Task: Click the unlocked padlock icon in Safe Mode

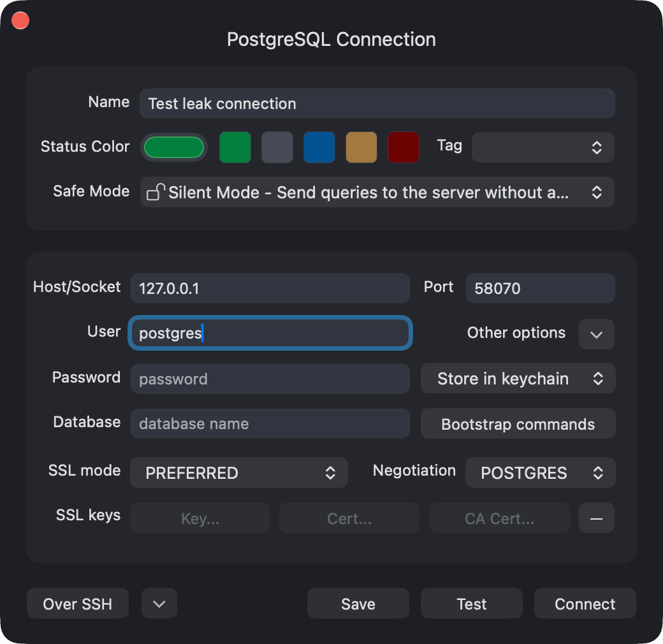Action: (x=155, y=192)
